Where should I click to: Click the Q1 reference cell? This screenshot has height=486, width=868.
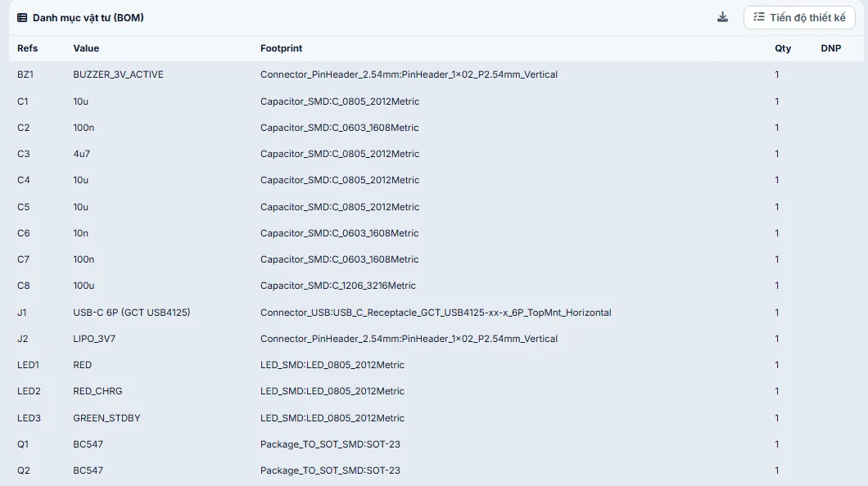pyautogui.click(x=23, y=444)
